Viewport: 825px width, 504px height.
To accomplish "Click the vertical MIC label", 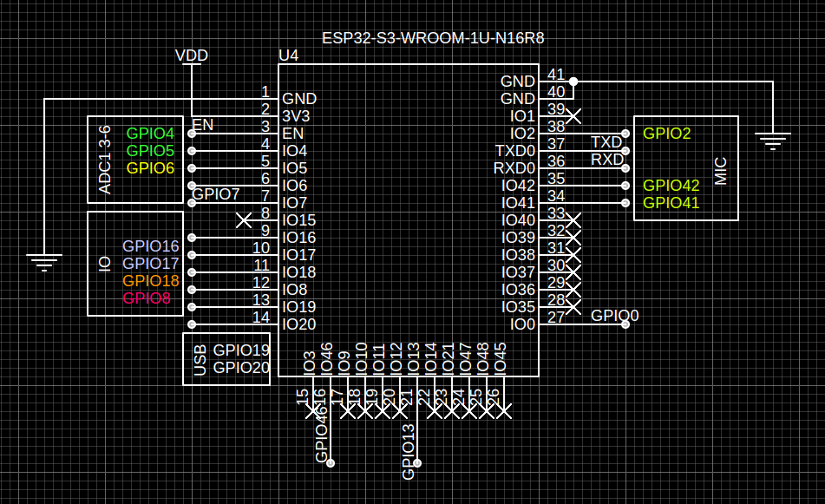I will click(721, 171).
